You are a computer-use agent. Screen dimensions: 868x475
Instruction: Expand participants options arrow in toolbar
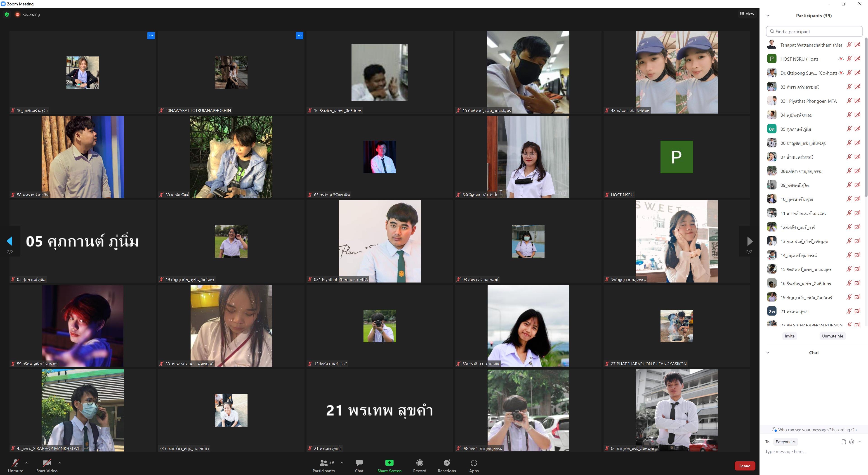(342, 463)
